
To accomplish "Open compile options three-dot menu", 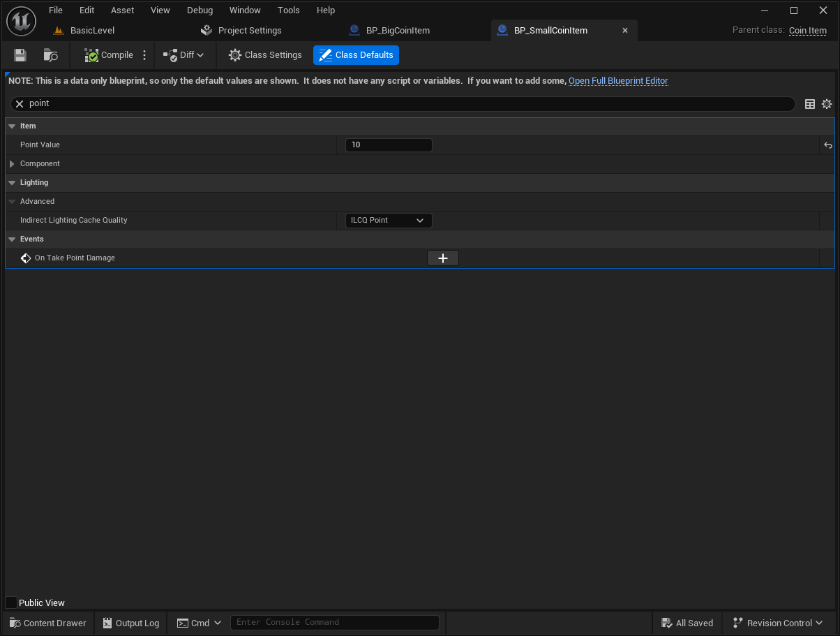I will [x=144, y=55].
